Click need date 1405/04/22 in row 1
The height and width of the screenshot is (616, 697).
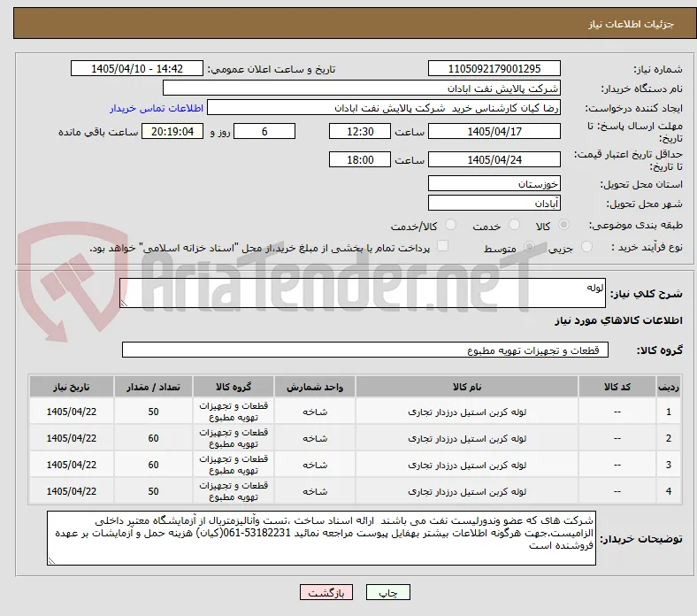[71, 412]
